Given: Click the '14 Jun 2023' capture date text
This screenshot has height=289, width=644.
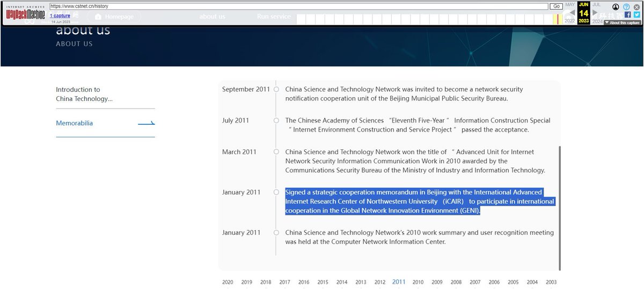Looking at the screenshot, I should 60,22.
